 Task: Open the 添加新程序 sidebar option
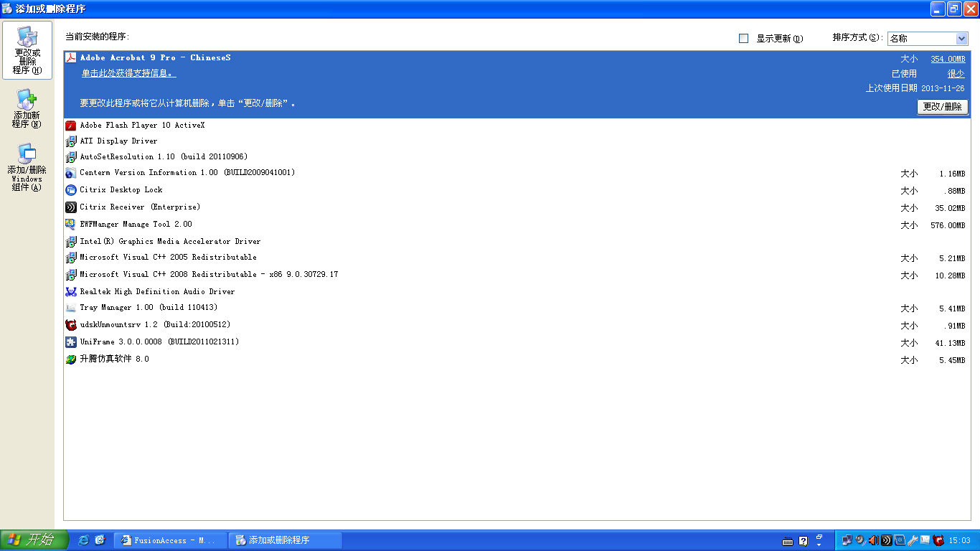pos(27,109)
